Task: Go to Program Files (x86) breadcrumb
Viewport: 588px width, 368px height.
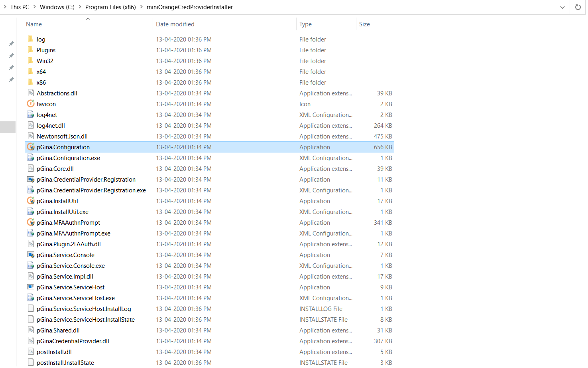Action: tap(110, 7)
